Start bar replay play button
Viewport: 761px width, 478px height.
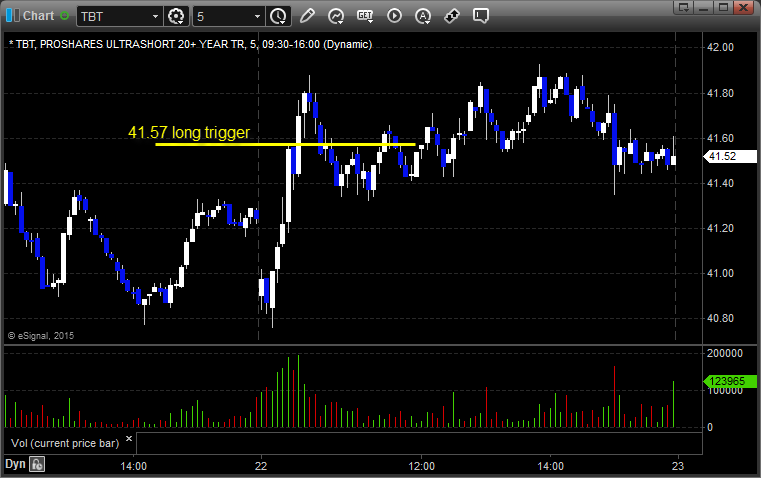(x=394, y=16)
